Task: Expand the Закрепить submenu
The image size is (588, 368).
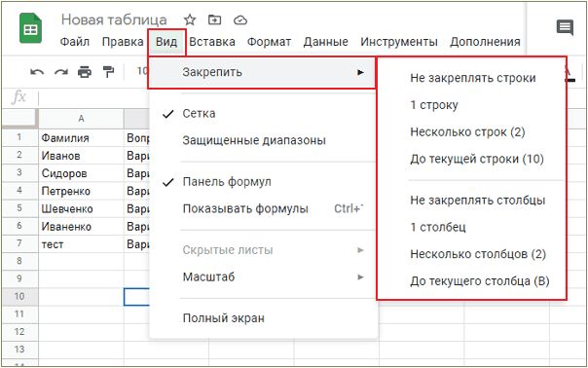Action: pos(262,72)
